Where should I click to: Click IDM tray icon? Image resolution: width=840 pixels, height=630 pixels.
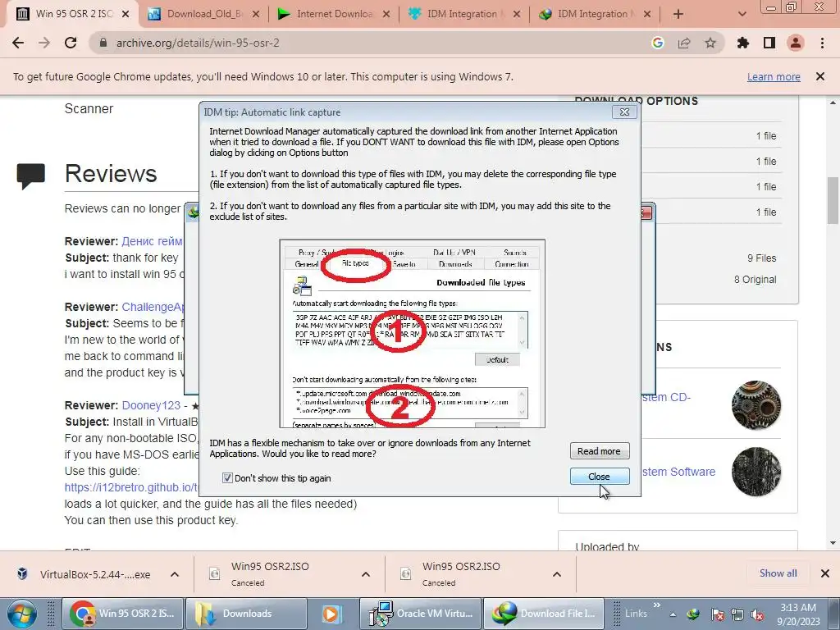pos(693,614)
